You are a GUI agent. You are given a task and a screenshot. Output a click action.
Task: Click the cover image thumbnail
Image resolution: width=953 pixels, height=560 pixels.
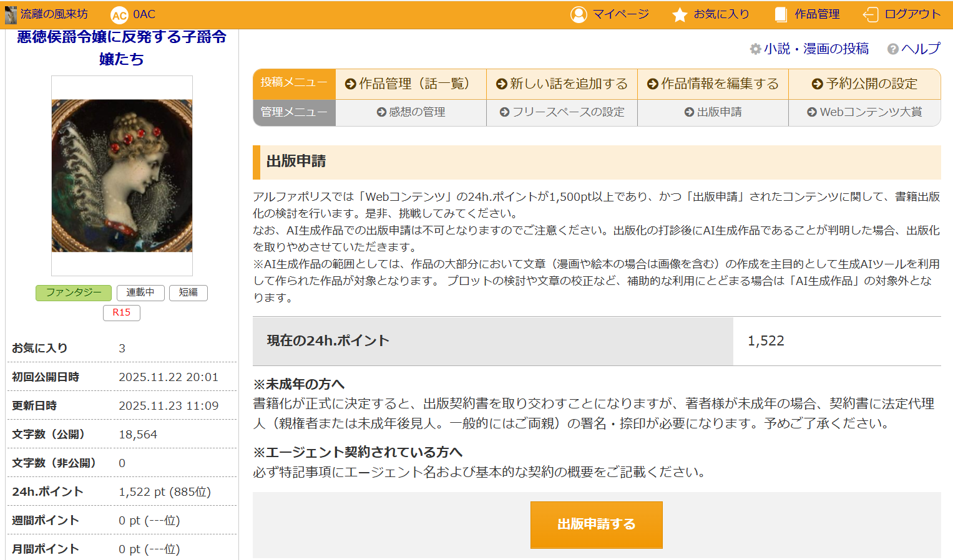(x=122, y=176)
